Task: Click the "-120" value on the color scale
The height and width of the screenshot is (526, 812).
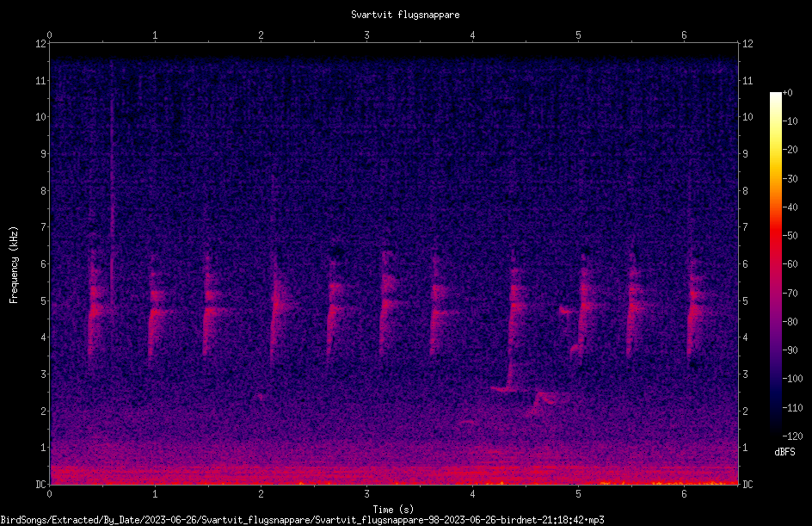Action: [792, 436]
